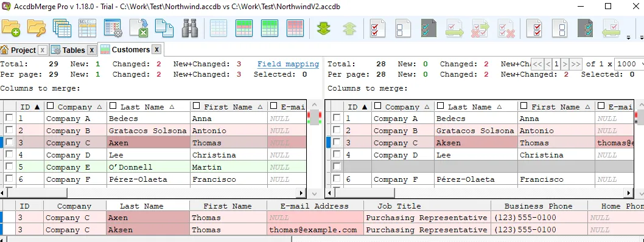
Task: Select all left rows (first red-checkmarks page icon)
Action: click(377, 28)
